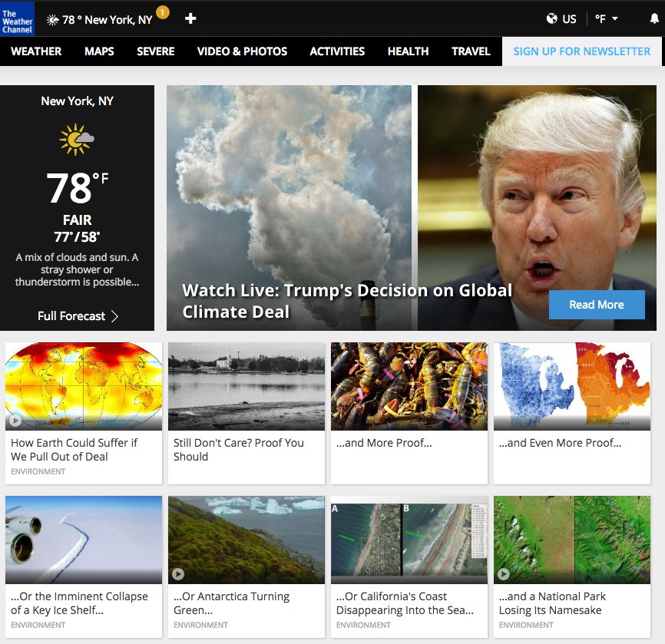Screen dimensions: 665x644
Task: Open the TRAVEL menu
Action: point(471,51)
